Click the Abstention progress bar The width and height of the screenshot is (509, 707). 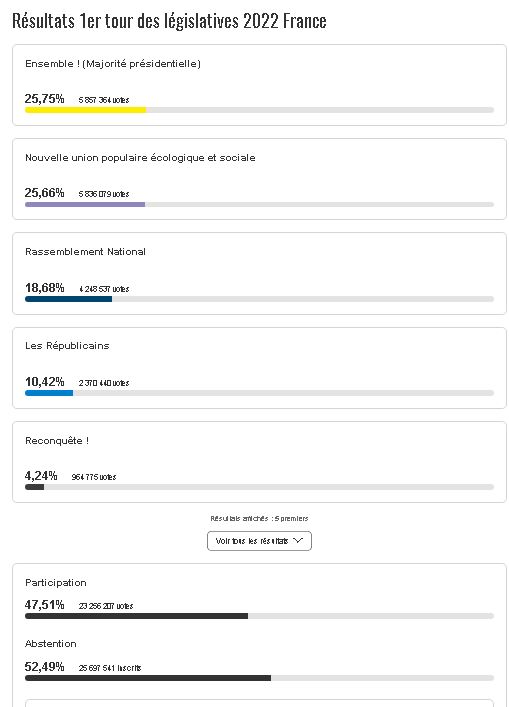[x=259, y=678]
